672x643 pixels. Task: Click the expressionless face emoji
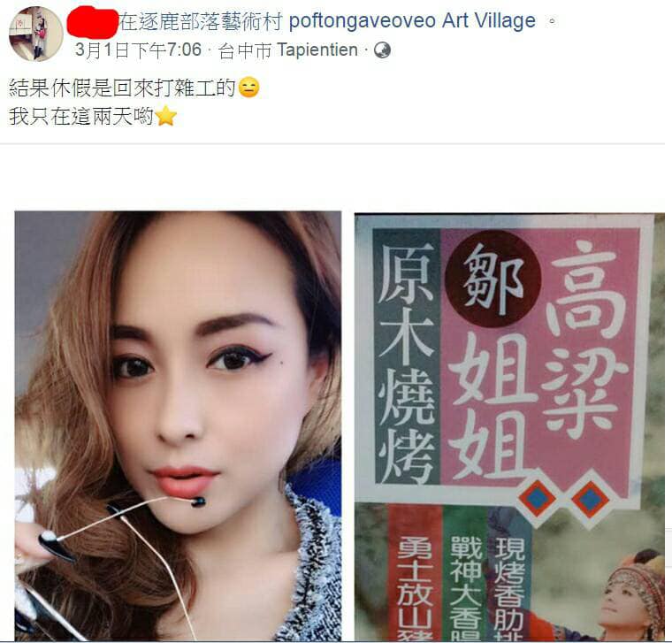(248, 87)
